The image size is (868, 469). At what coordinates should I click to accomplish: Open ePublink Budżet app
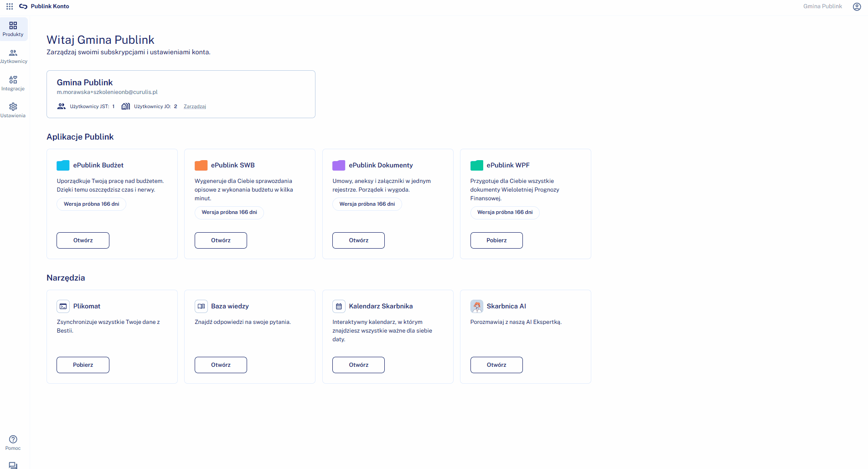[83, 240]
